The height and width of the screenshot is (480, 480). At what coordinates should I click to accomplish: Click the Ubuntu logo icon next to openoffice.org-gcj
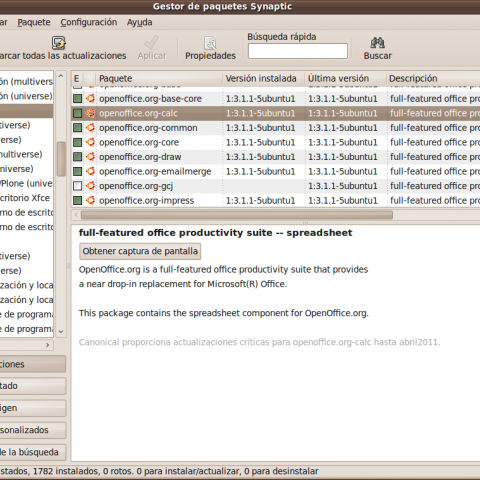[90, 186]
